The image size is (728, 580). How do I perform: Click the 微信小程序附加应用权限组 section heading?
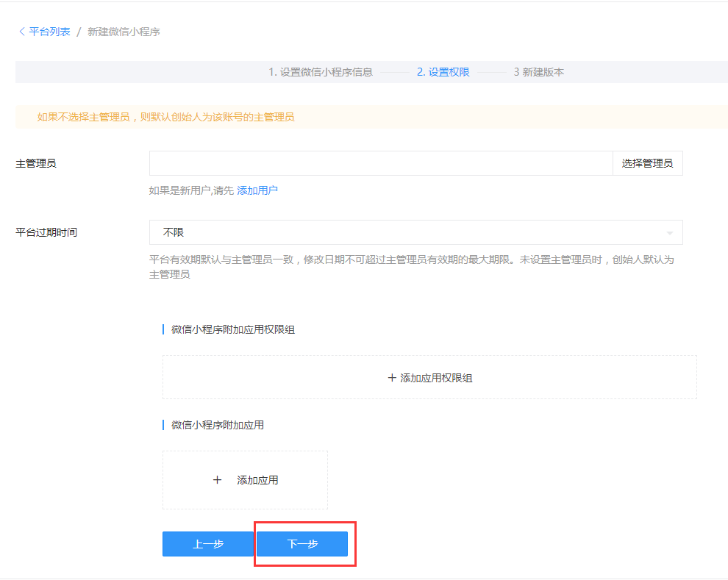point(233,329)
